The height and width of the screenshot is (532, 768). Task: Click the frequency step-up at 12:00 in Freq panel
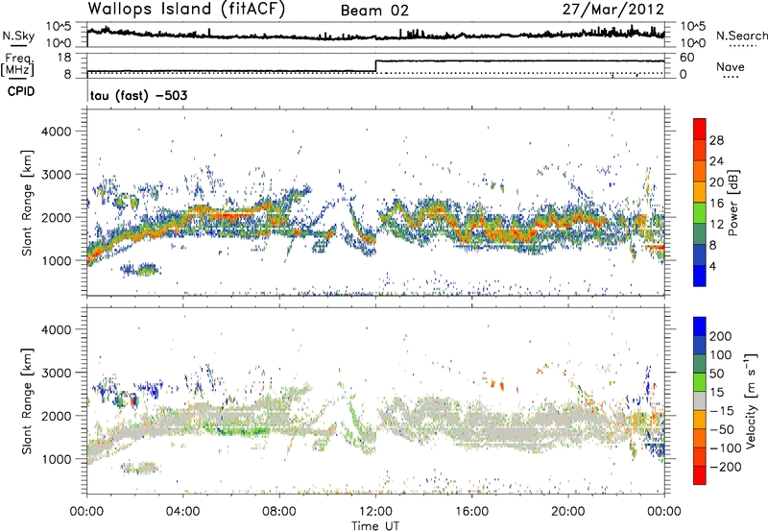[x=375, y=66]
